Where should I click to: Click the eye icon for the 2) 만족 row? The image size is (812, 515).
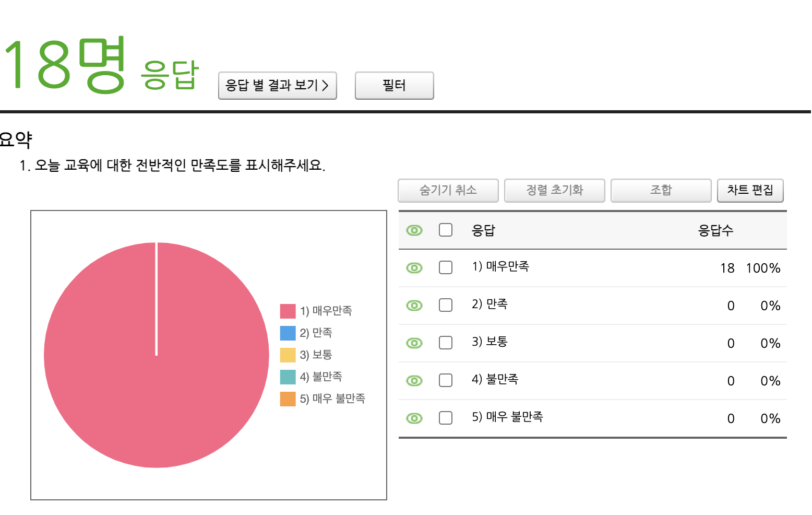tap(414, 306)
